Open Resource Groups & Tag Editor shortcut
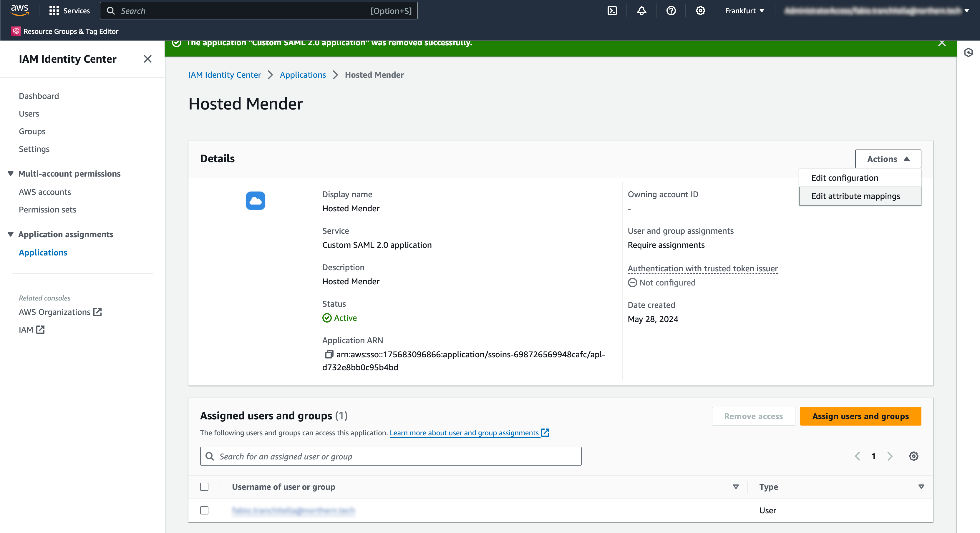Image resolution: width=980 pixels, height=533 pixels. click(x=65, y=31)
